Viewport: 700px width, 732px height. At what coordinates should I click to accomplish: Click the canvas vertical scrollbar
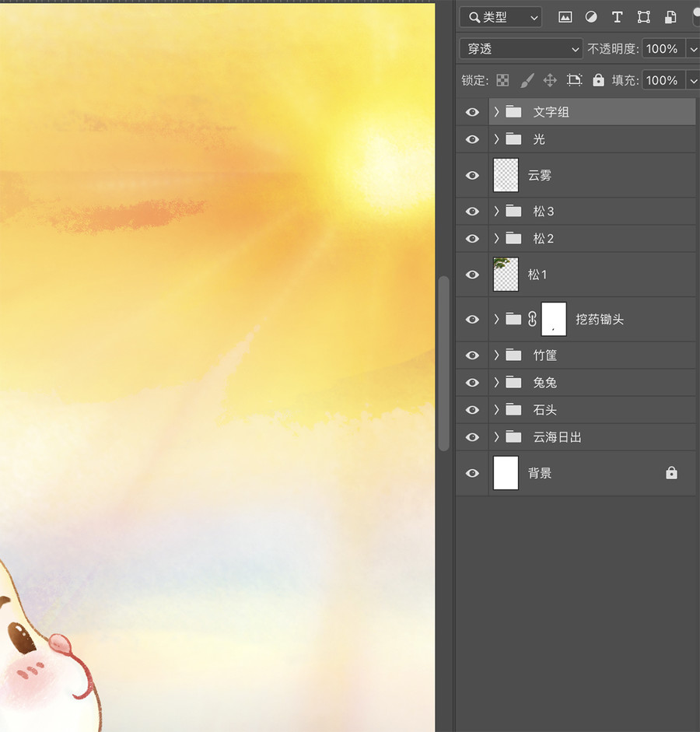pyautogui.click(x=444, y=363)
